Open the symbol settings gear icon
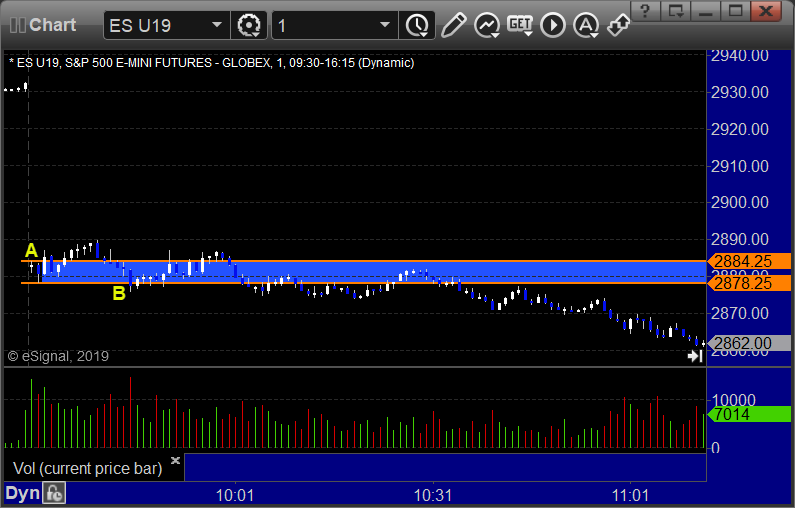Viewport: 795px width, 508px height. click(249, 25)
